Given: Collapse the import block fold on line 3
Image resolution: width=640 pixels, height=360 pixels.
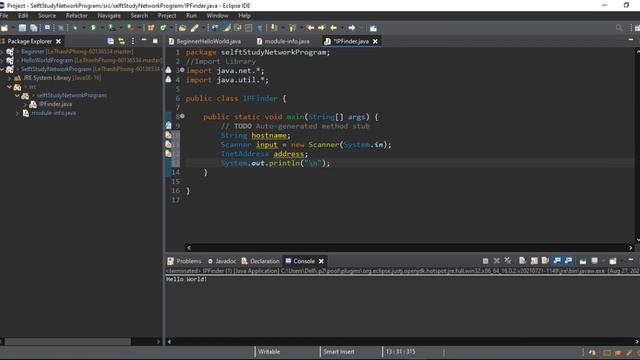Looking at the screenshot, I should pos(182,70).
